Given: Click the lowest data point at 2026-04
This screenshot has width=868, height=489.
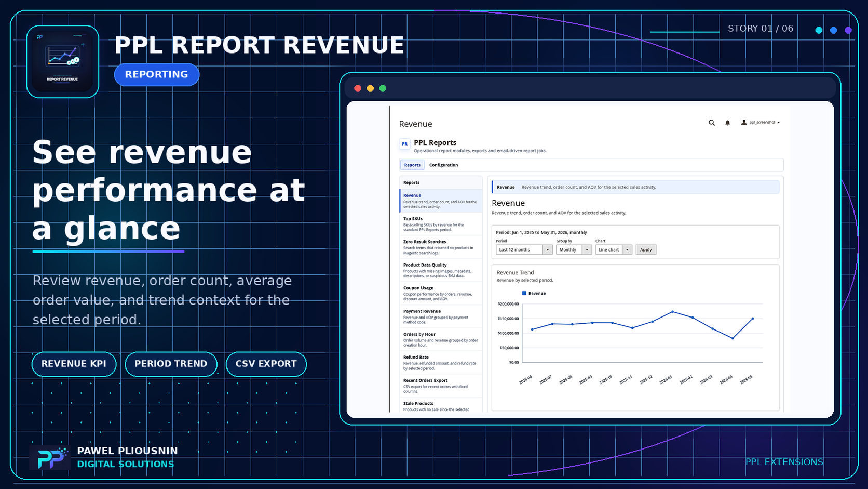Looking at the screenshot, I should [733, 338].
